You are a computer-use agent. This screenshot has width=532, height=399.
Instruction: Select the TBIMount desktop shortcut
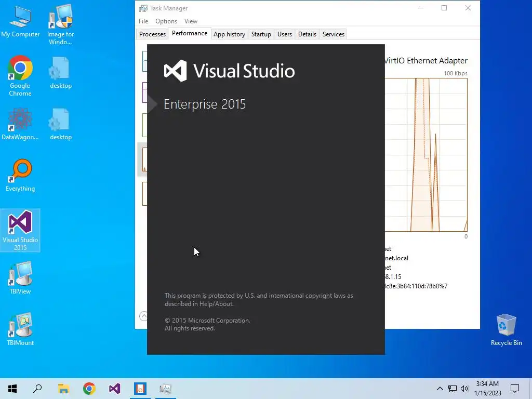pyautogui.click(x=20, y=329)
